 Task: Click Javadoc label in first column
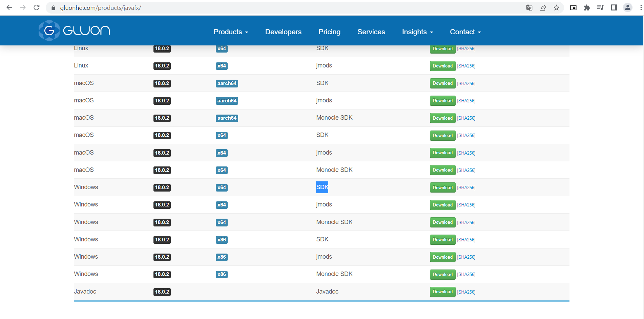85,292
